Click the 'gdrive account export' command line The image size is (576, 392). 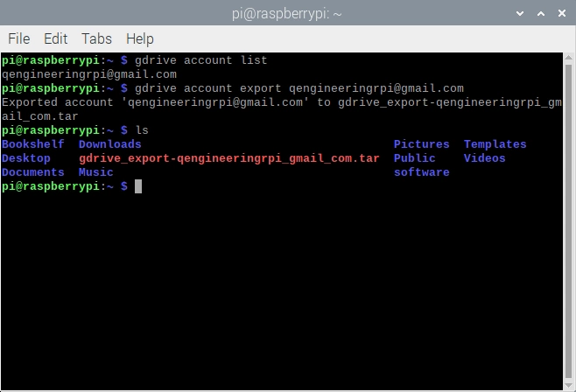[x=299, y=88]
